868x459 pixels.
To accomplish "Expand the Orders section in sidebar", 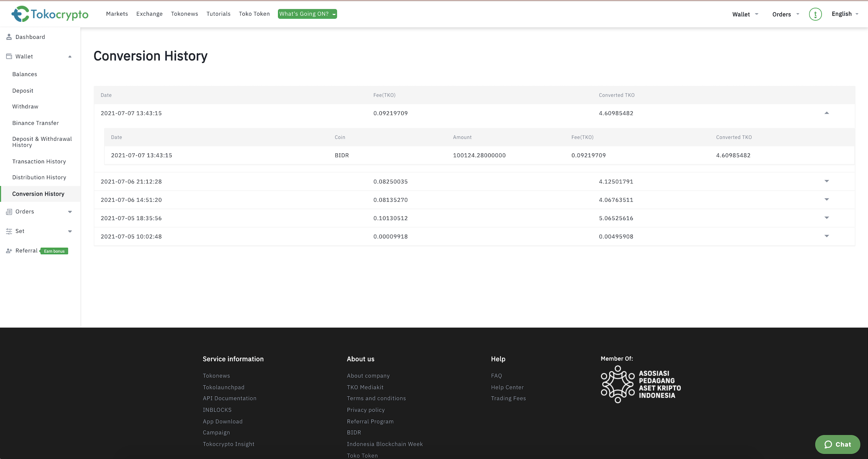I will pyautogui.click(x=70, y=212).
